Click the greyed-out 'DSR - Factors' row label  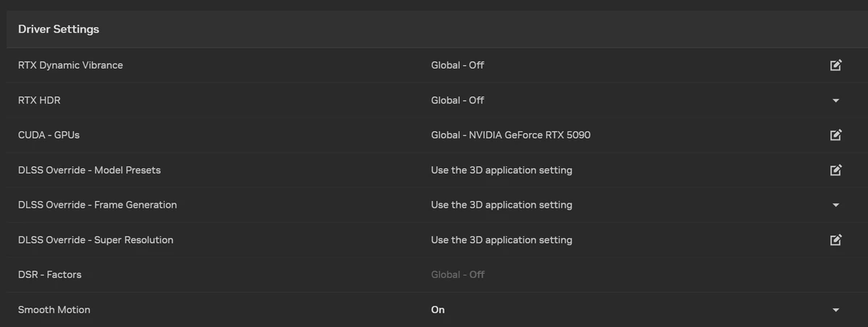pyautogui.click(x=49, y=275)
